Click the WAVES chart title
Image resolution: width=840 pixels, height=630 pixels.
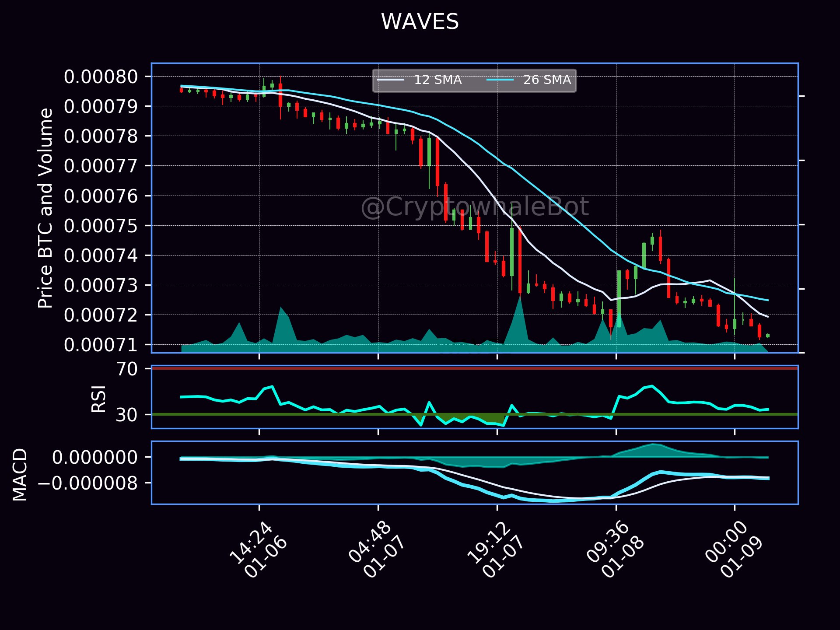(420, 21)
